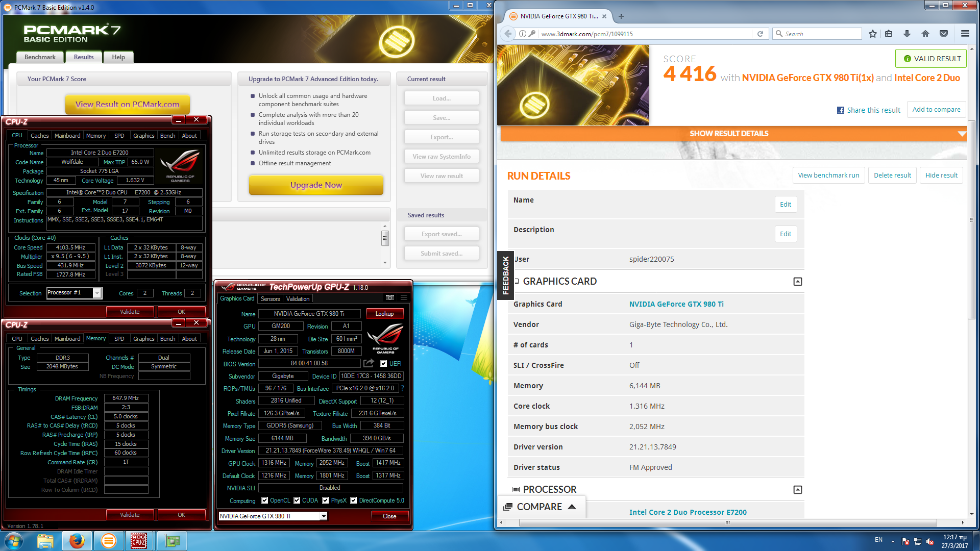Screen dimensions: 980x551
Task: Click View Result on PCMark.com button
Action: (127, 104)
